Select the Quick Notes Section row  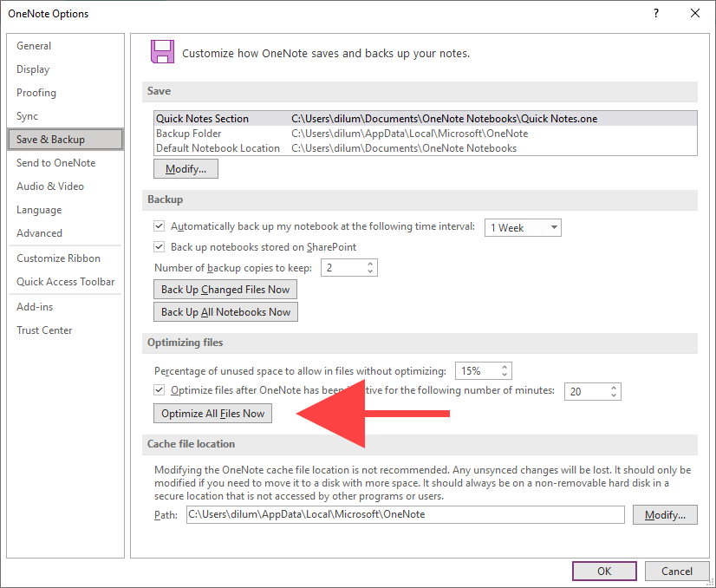tap(426, 118)
